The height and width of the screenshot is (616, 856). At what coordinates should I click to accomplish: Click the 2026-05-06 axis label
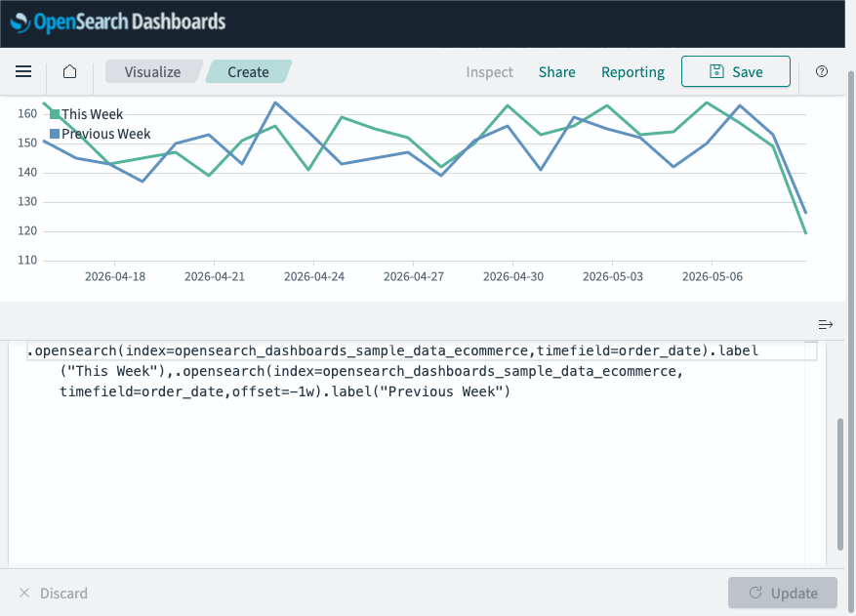tap(713, 277)
